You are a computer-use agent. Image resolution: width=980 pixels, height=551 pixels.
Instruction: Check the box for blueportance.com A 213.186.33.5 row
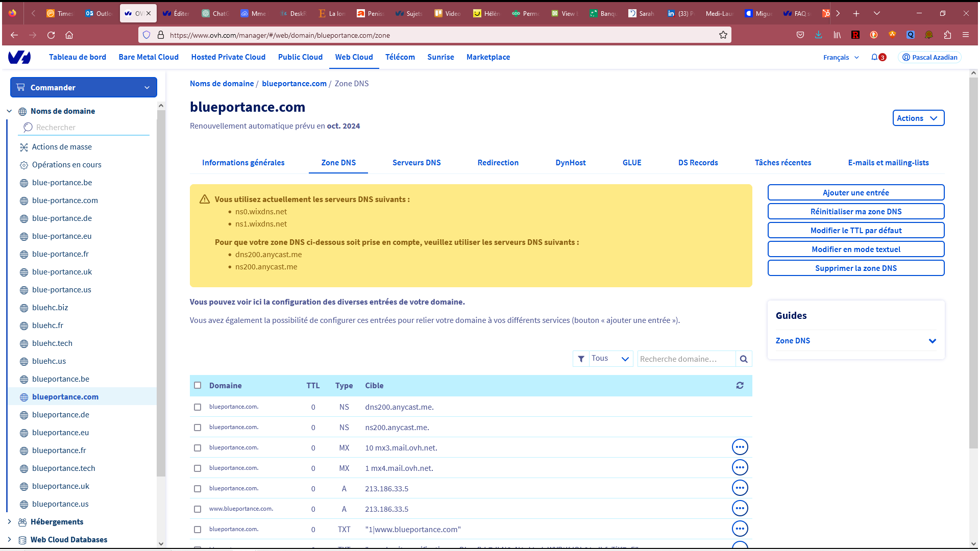(198, 489)
